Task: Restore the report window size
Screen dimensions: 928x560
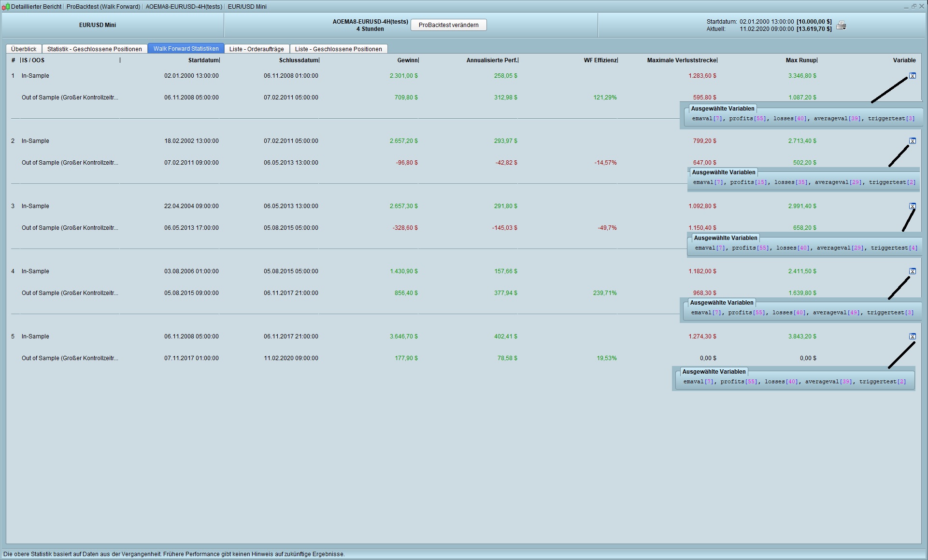Action: [914, 6]
